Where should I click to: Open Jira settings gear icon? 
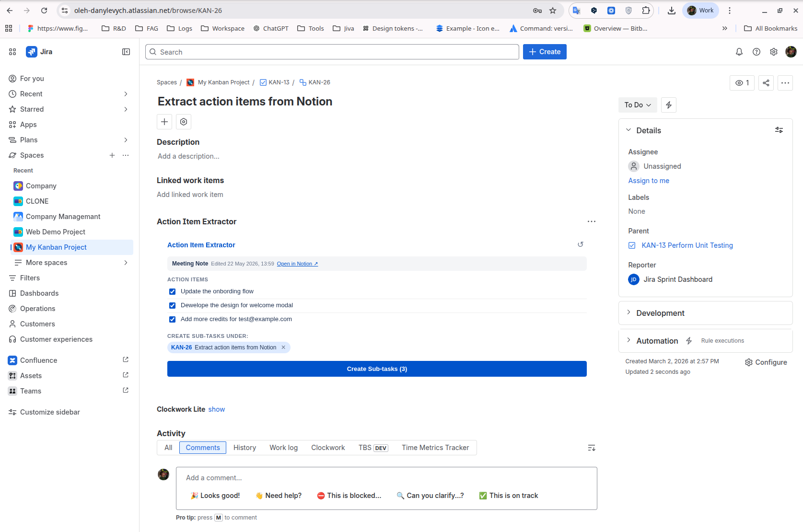[x=774, y=52]
